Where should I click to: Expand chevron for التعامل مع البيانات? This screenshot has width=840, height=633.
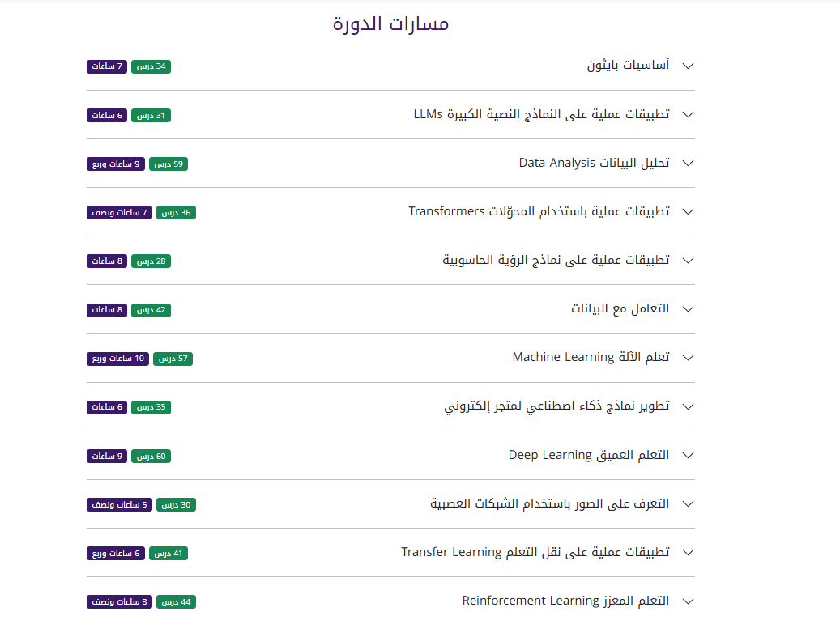(689, 309)
